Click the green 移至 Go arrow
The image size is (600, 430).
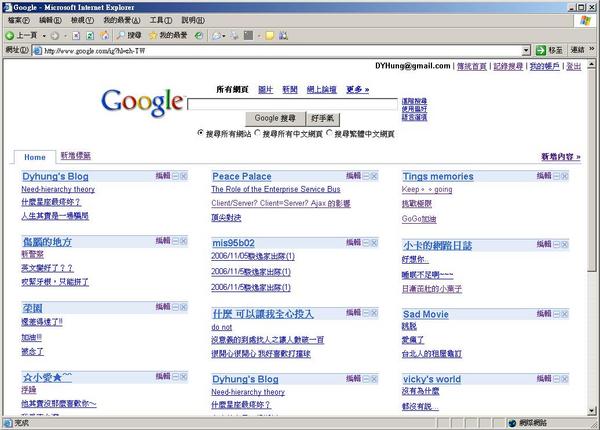click(x=541, y=50)
